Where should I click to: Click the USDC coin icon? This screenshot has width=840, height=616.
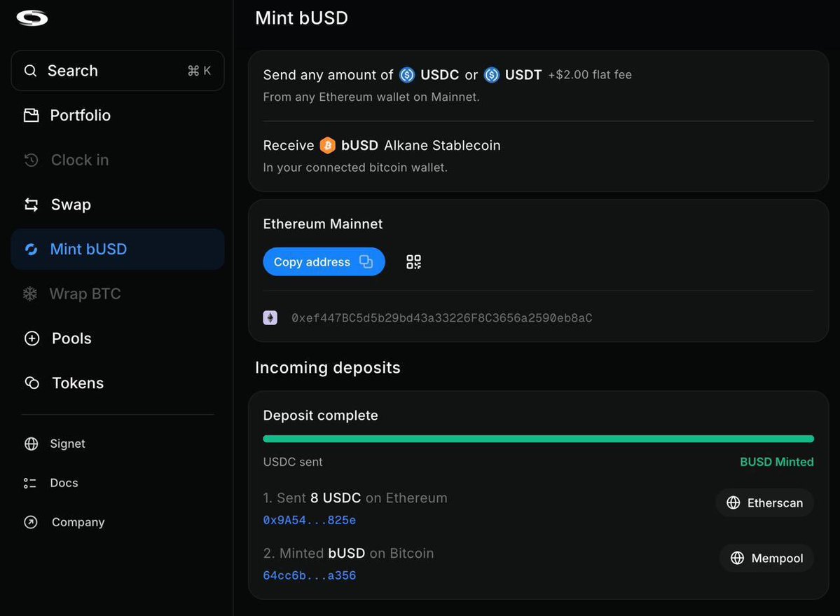(x=407, y=74)
